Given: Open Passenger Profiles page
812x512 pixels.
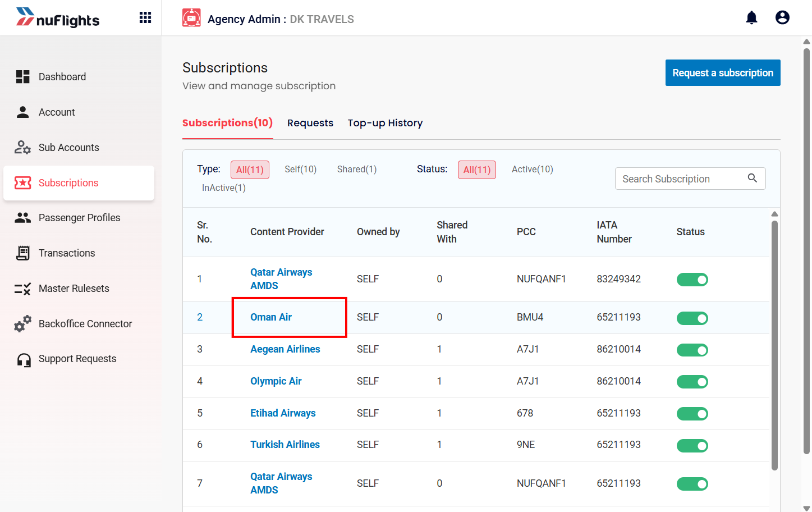Looking at the screenshot, I should point(79,218).
